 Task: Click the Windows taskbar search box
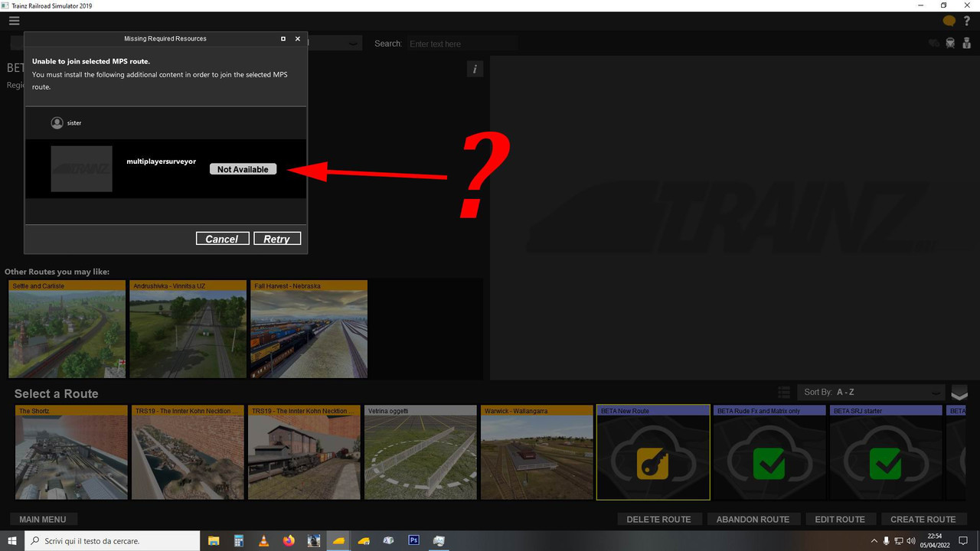(113, 540)
